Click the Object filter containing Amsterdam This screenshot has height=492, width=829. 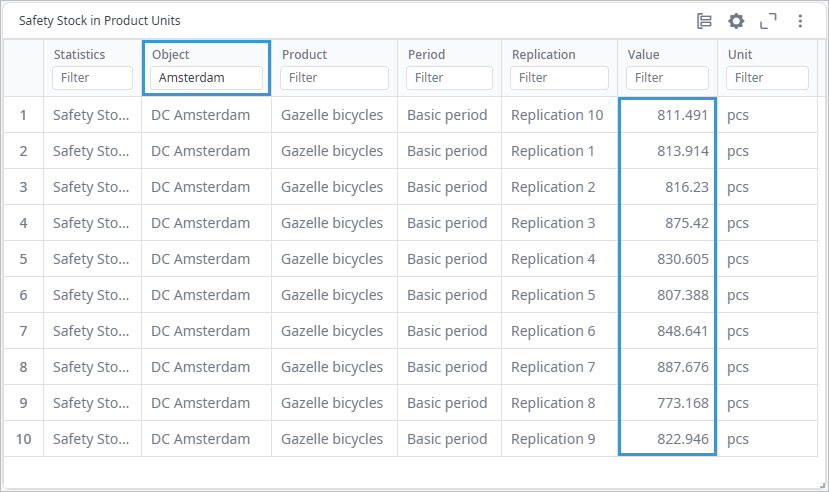point(206,78)
